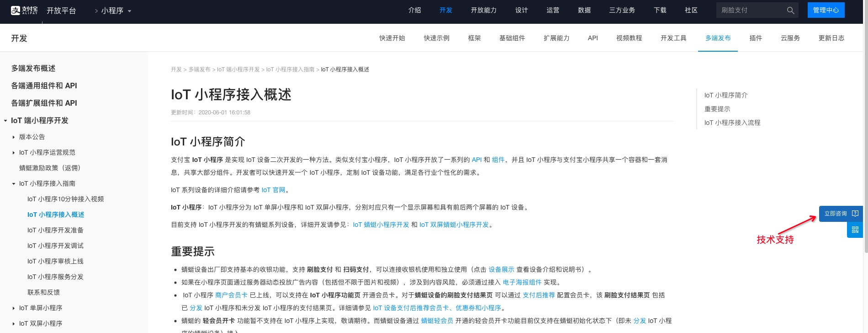Open the 开发工具 tab
The width and height of the screenshot is (868, 333).
(x=673, y=38)
